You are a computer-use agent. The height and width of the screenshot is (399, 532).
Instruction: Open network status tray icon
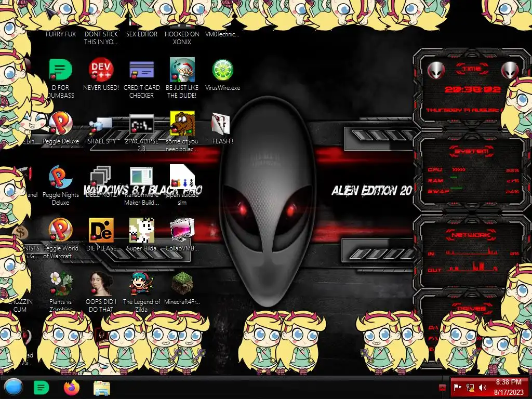click(x=470, y=387)
